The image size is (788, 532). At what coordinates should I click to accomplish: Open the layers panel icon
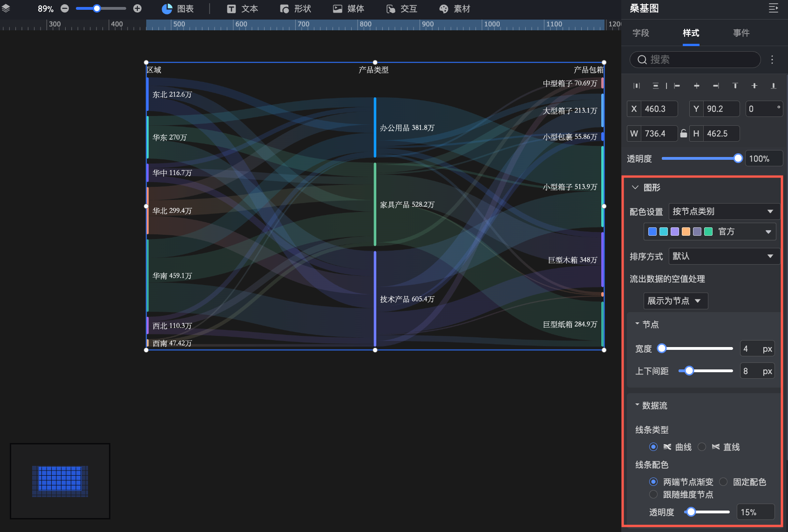6,8
